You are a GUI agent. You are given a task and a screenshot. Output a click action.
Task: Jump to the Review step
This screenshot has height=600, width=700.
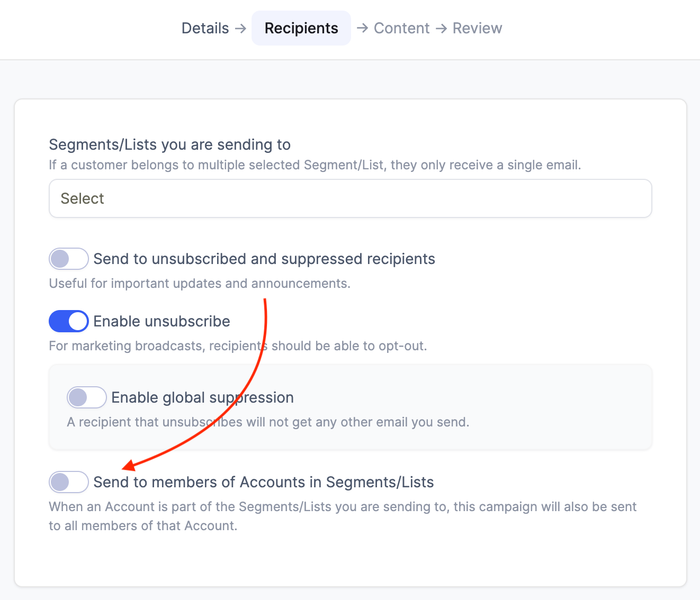tap(477, 28)
